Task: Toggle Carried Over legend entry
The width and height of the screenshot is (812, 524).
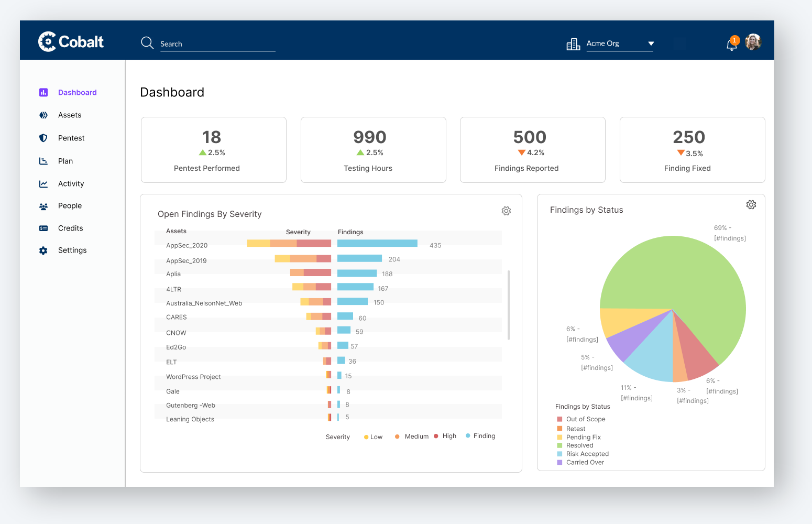Action: (x=580, y=462)
